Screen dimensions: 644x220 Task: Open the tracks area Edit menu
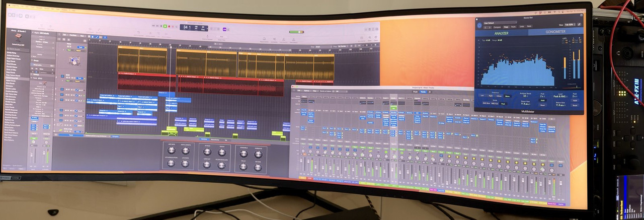(64, 35)
